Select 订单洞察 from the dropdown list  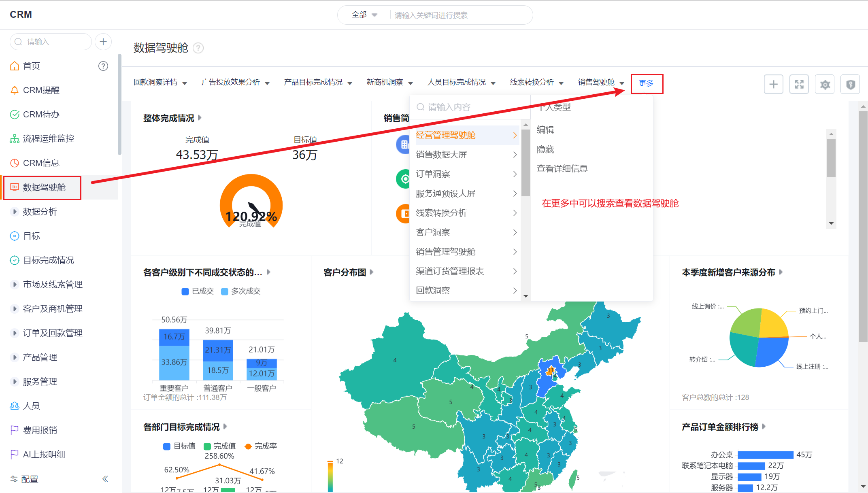coord(433,174)
